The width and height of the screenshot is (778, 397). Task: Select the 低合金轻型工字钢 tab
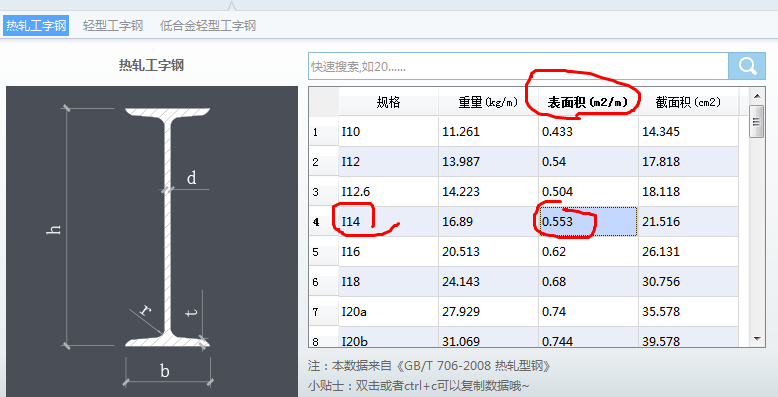[x=208, y=25]
